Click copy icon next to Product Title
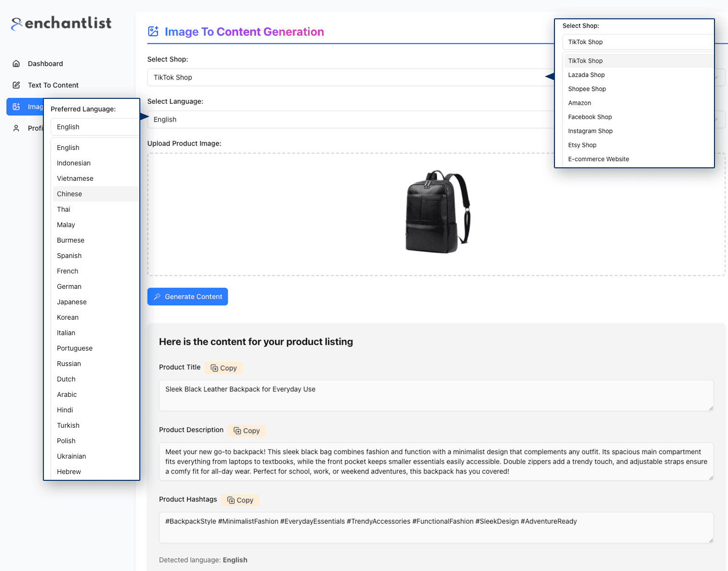 click(x=215, y=368)
